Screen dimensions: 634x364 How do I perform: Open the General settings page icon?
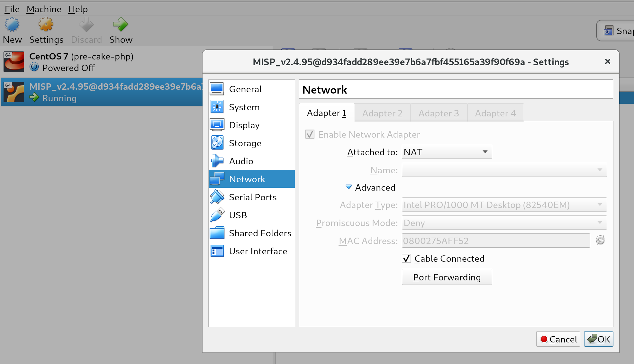click(x=217, y=89)
